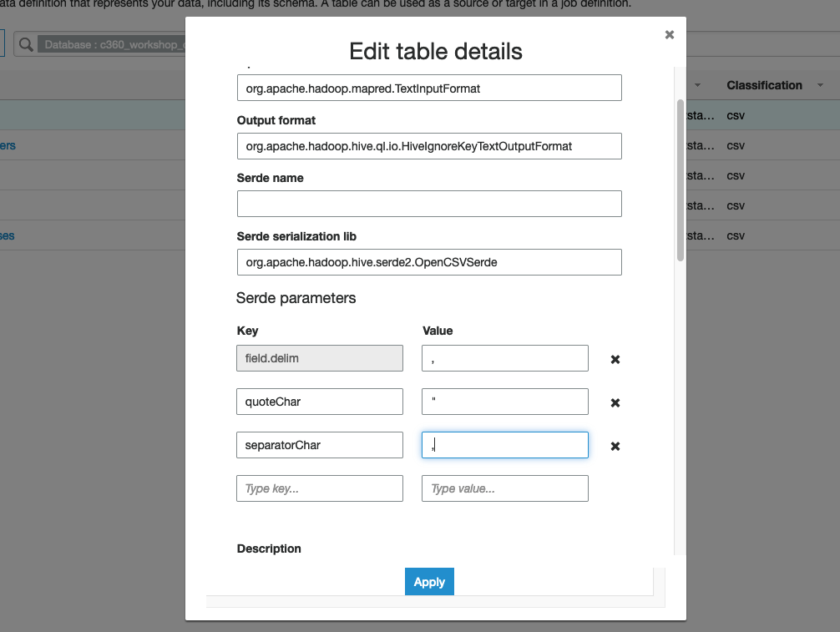Click the Classification column header
Image resolution: width=840 pixels, height=632 pixels.
(x=764, y=85)
